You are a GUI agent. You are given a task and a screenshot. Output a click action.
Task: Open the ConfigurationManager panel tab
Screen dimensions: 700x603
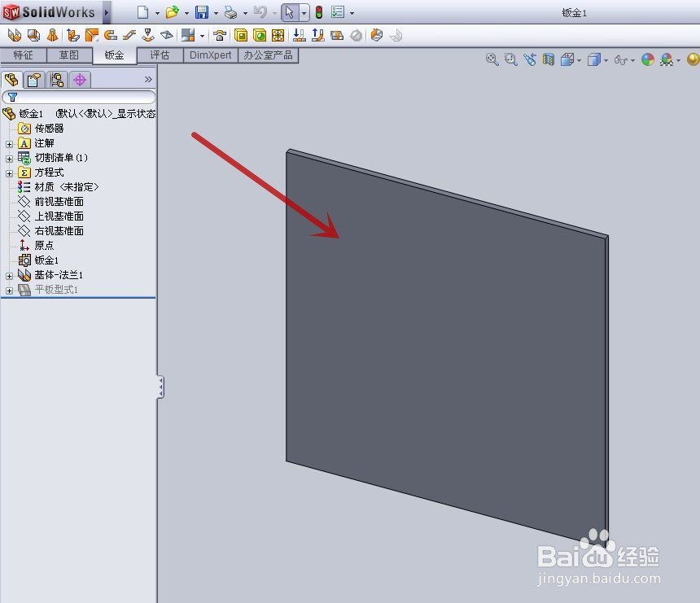[57, 80]
